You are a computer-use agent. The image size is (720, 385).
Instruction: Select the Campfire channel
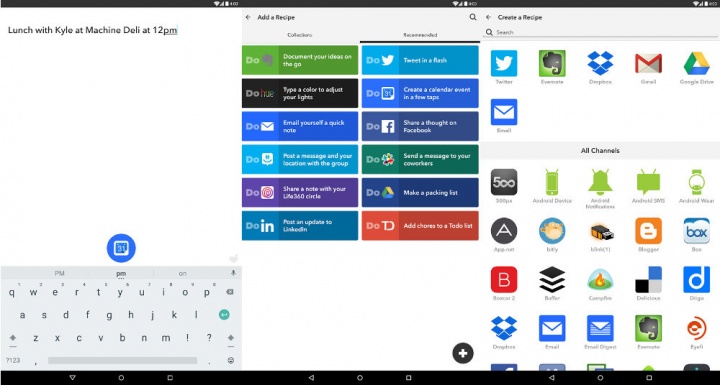click(600, 279)
